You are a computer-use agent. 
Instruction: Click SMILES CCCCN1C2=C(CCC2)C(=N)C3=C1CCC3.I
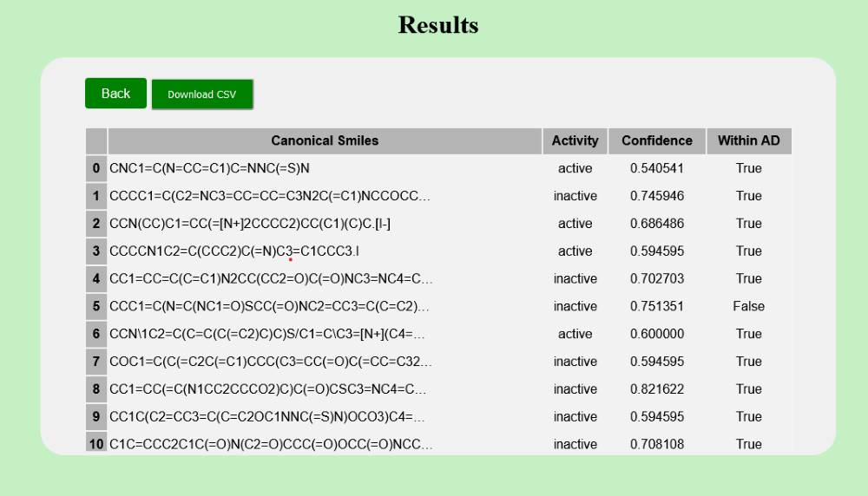point(234,251)
